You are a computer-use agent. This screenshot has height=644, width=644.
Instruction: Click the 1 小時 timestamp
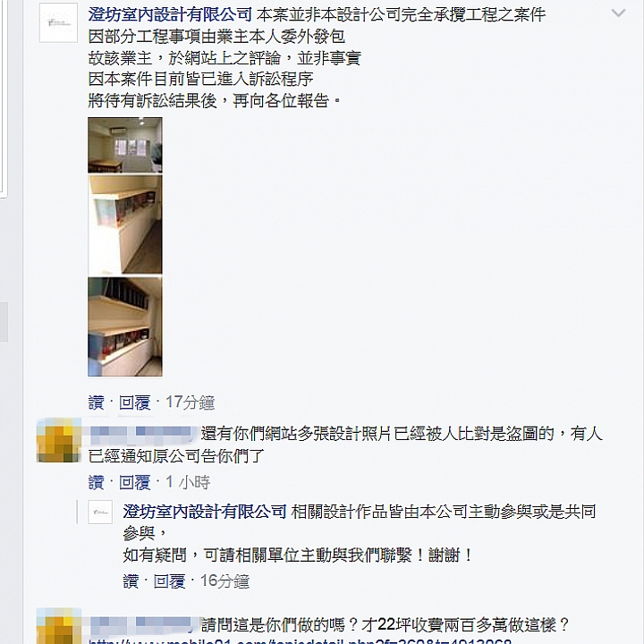(x=188, y=482)
